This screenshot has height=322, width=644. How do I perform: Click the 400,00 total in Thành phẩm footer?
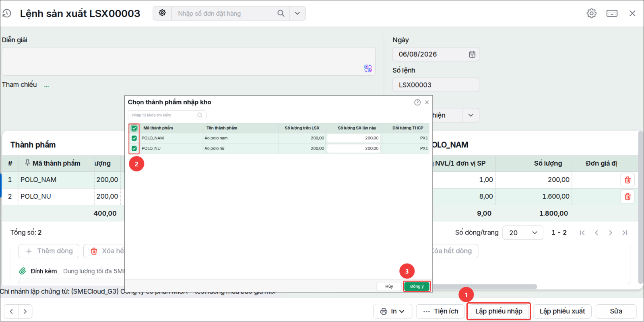click(x=105, y=214)
